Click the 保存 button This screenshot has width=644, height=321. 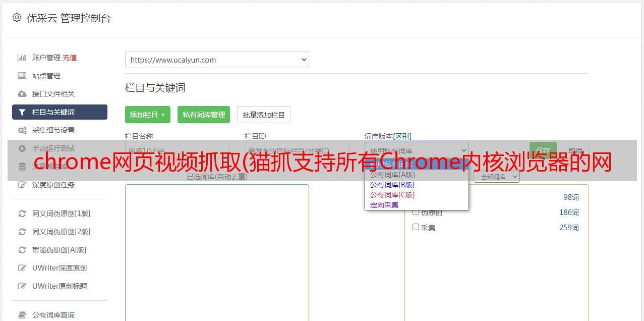click(x=543, y=150)
